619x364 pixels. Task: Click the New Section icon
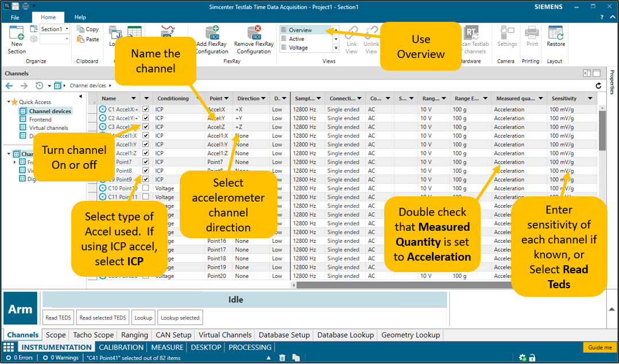tap(17, 33)
